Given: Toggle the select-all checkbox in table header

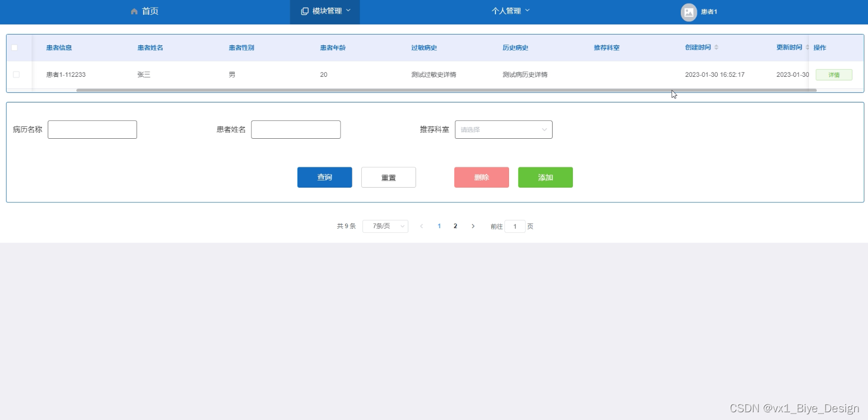Looking at the screenshot, I should [15, 48].
